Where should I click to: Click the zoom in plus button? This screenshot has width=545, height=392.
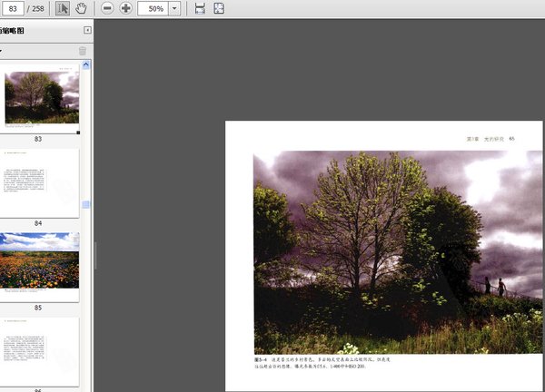click(126, 8)
